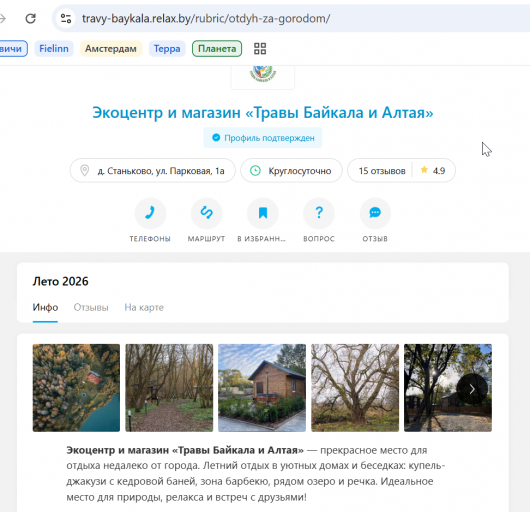
Task: Open the Fielinn bookmark
Action: pyautogui.click(x=54, y=49)
